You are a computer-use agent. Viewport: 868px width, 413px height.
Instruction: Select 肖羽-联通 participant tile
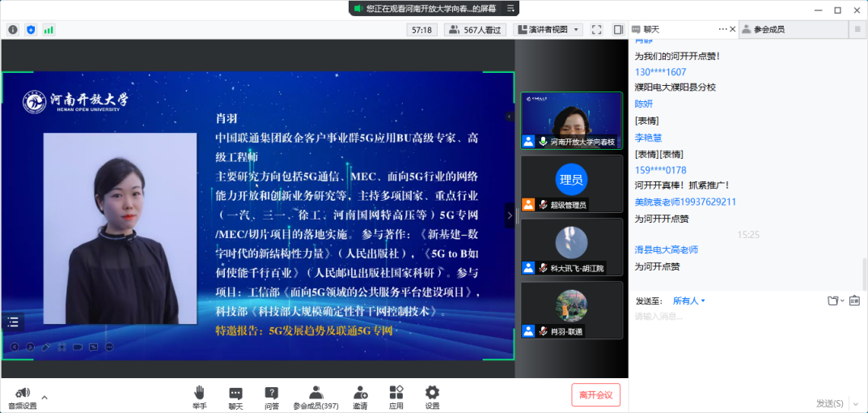tap(571, 310)
